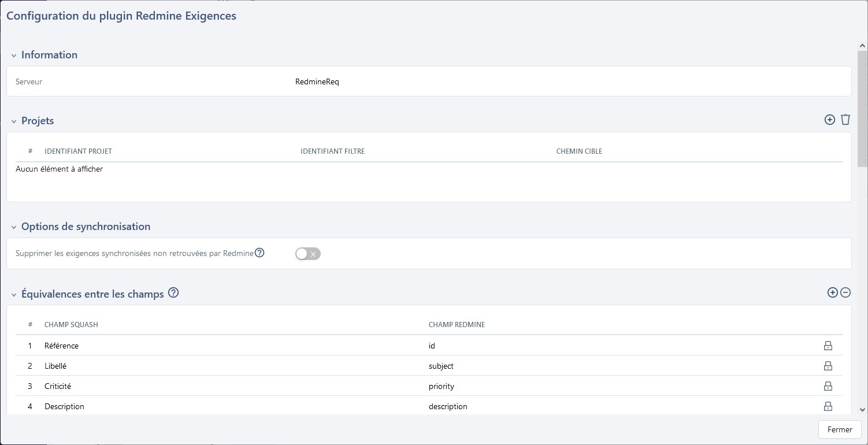
Task: Add a field equivalence with the plus icon
Action: 832,292
